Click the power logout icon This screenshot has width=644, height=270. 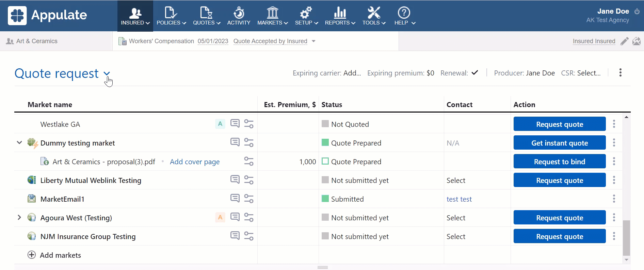[x=637, y=11]
